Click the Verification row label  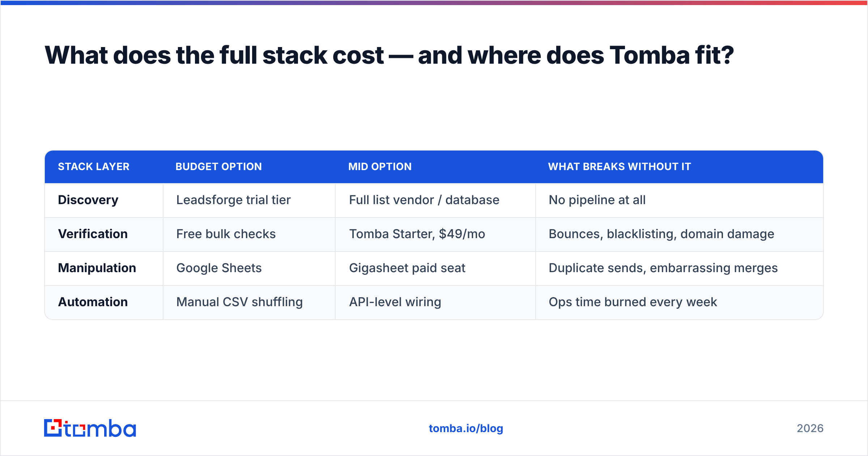(x=93, y=234)
